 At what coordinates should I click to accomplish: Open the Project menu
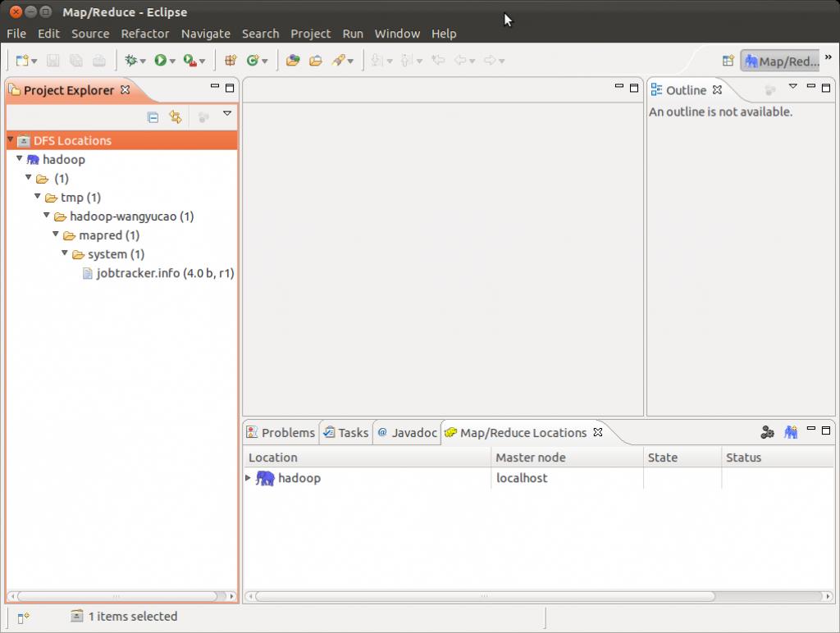[x=311, y=33]
